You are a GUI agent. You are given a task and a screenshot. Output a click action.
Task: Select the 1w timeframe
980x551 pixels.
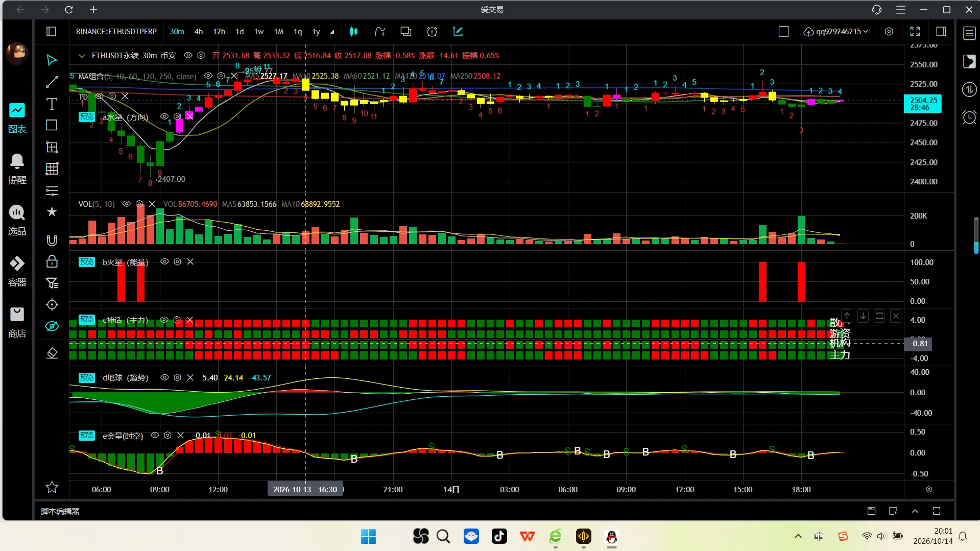click(x=259, y=32)
